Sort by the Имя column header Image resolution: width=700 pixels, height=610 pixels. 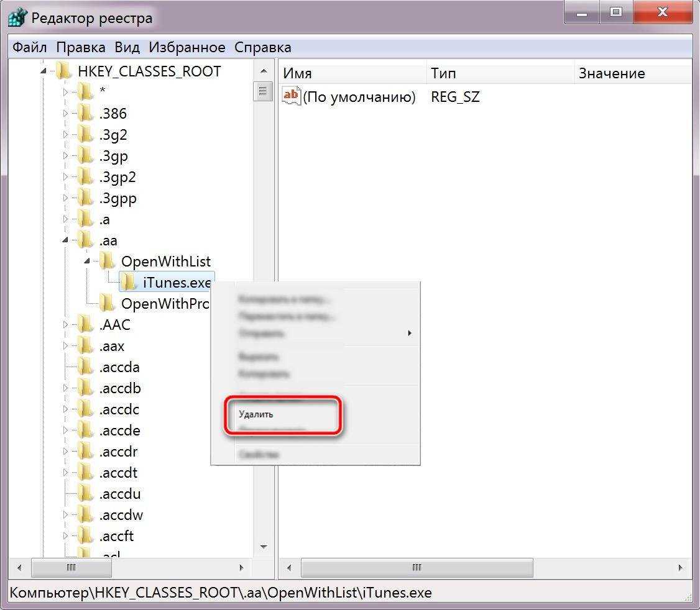click(x=352, y=73)
